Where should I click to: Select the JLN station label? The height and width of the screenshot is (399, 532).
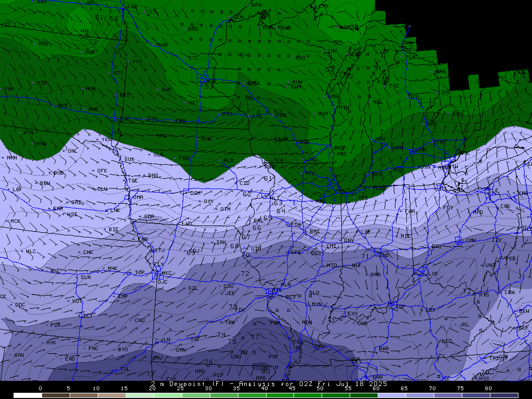point(165,340)
